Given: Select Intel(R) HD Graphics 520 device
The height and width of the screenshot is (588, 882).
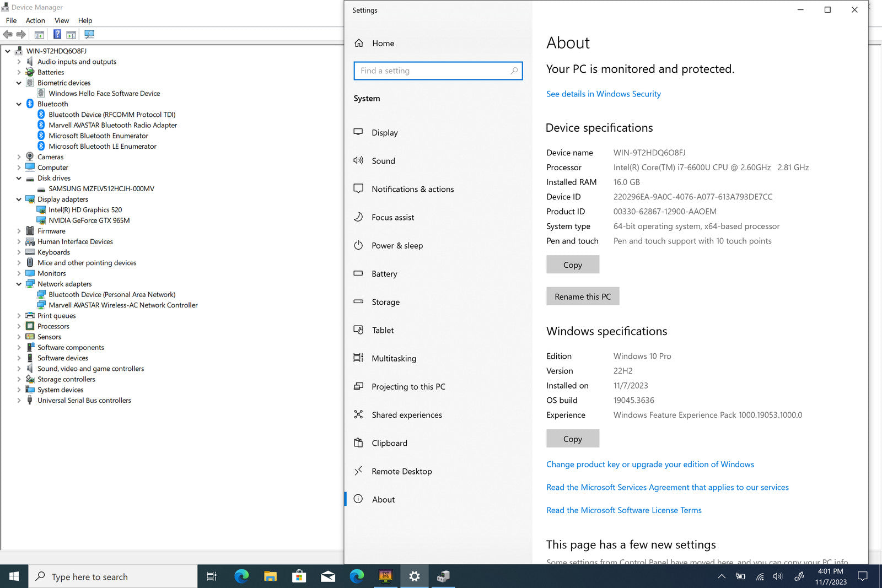Looking at the screenshot, I should (85, 210).
